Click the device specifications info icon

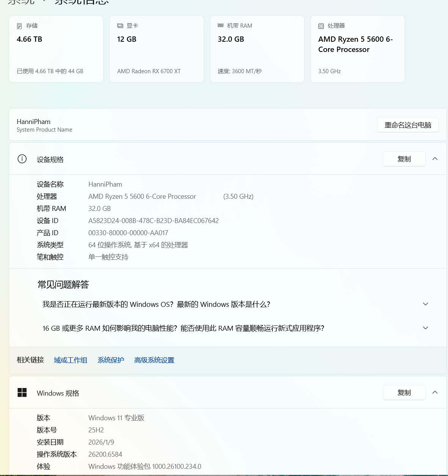click(22, 159)
